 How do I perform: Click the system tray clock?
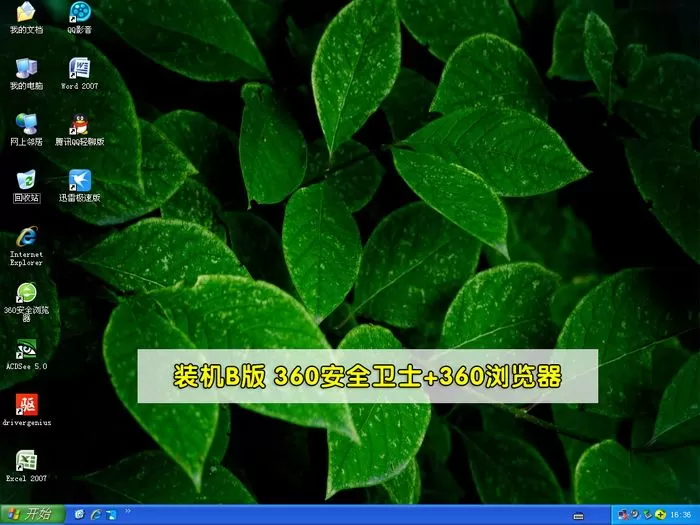tap(679, 514)
